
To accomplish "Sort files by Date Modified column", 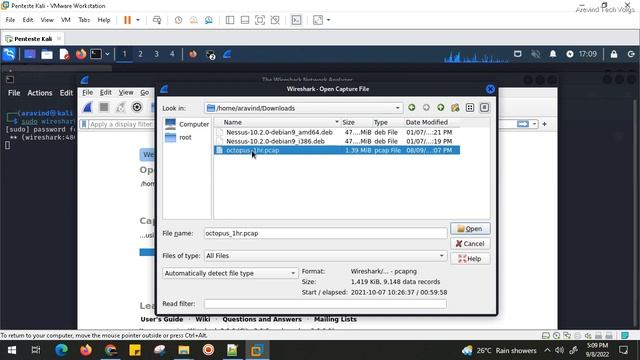I will coord(432,122).
